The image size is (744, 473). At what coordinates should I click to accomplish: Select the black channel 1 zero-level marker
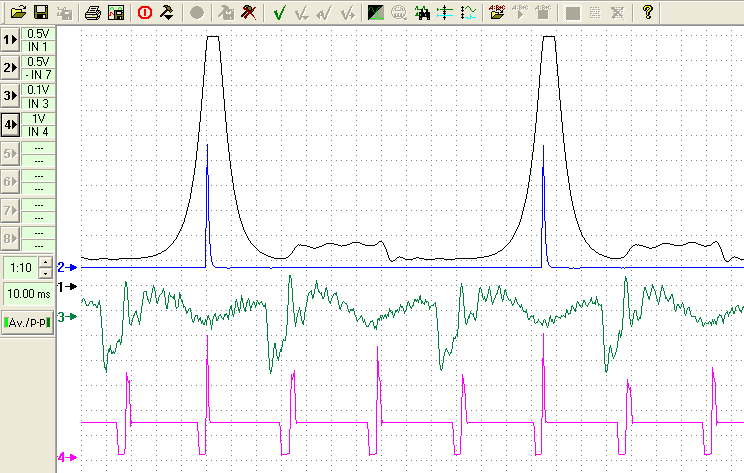(x=67, y=287)
